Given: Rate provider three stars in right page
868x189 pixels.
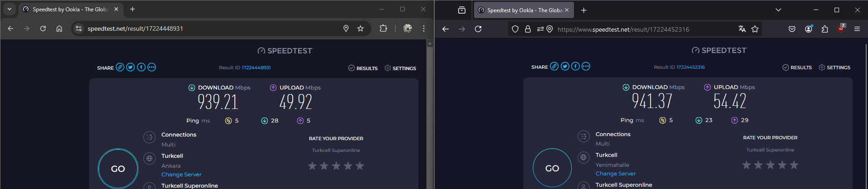Looking at the screenshot, I should click(770, 165).
